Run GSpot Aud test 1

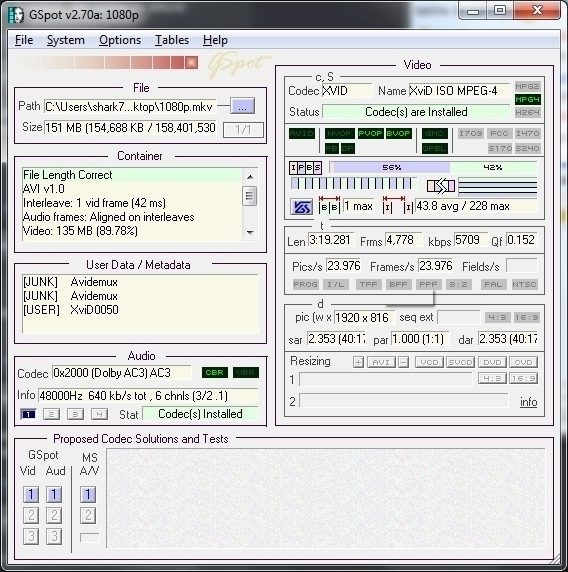pyautogui.click(x=54, y=495)
